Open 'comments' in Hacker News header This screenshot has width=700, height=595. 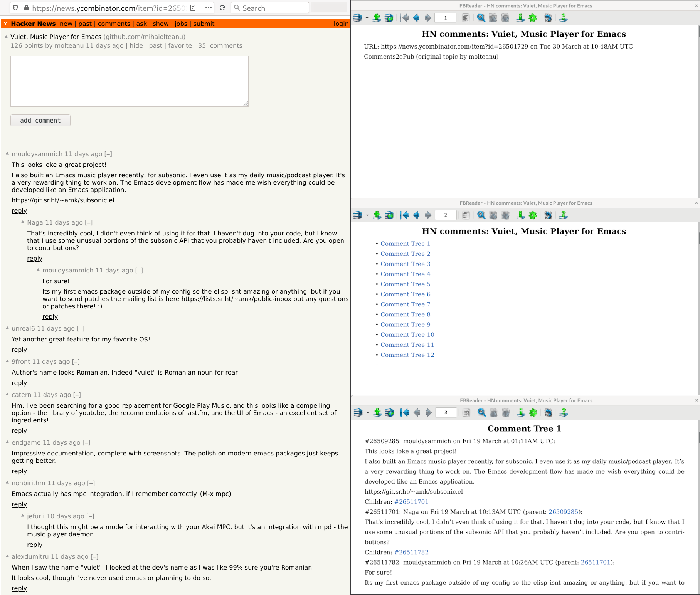(x=114, y=24)
